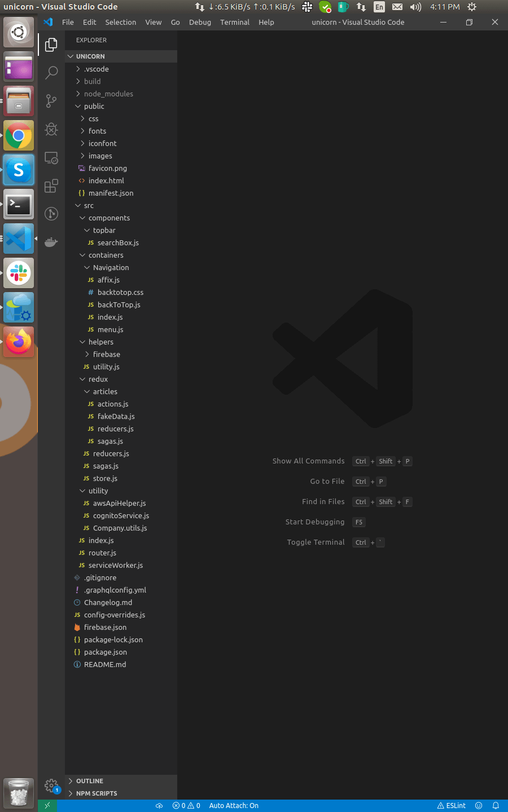Open searchBox.js file

(121, 242)
